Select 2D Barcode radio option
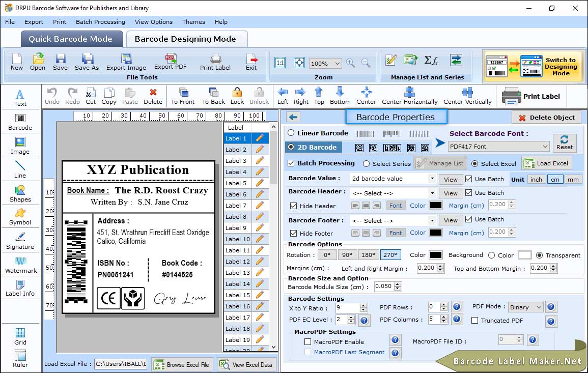Viewport: 588px width, 373px height. coord(291,147)
